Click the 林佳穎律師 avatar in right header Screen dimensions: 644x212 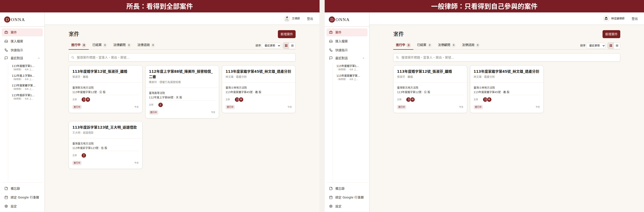(606, 18)
